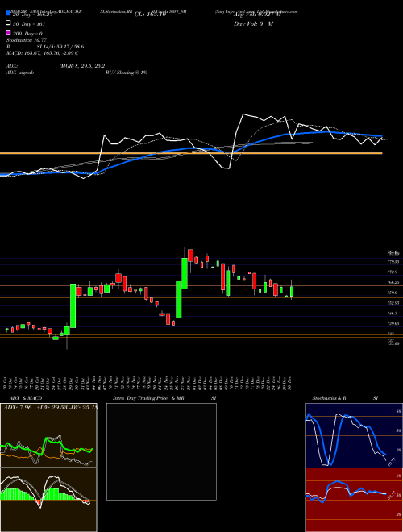This screenshot has width=403, height=532.
Task: Select the '200 Day = 0' legend label
Action: coord(28,34)
